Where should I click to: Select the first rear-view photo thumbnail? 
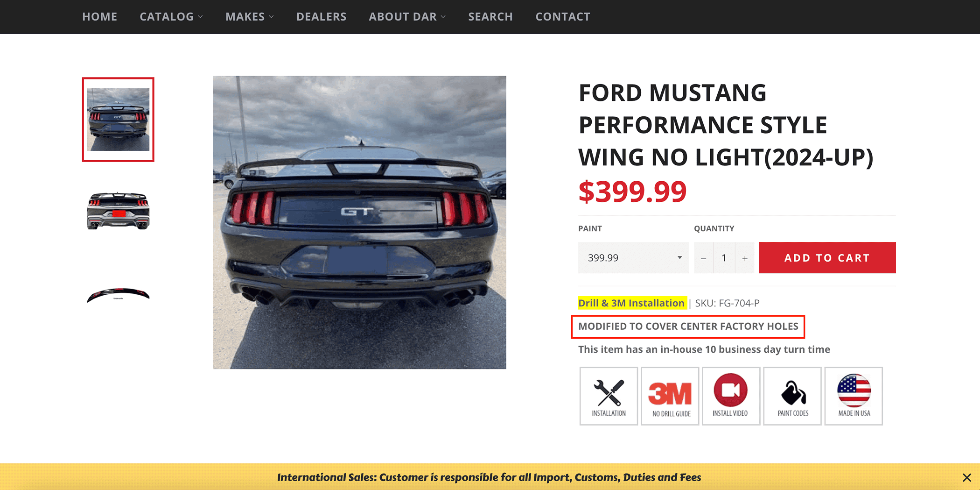pos(118,120)
